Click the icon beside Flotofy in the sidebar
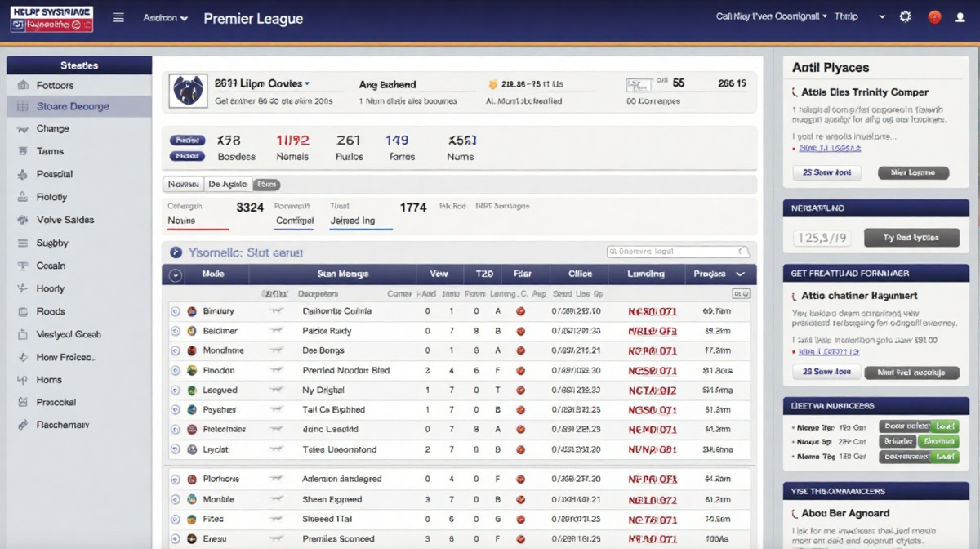980x549 pixels. 21,198
